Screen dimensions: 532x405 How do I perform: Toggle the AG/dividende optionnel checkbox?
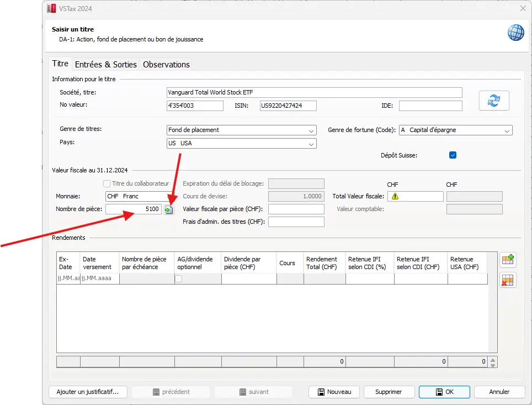(178, 279)
